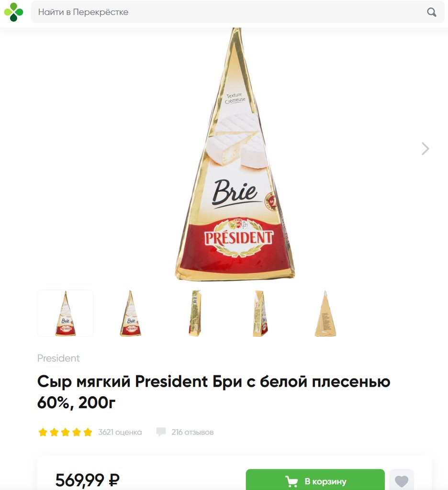Toggle the heart favorite button
This screenshot has height=490, width=448.
coord(402,480)
